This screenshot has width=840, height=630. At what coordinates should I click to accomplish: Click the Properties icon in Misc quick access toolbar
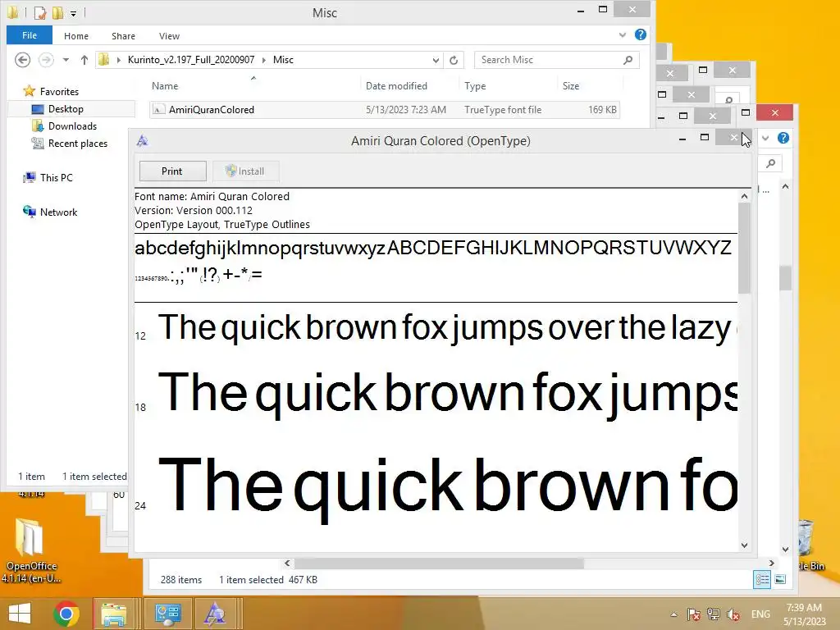coord(39,12)
